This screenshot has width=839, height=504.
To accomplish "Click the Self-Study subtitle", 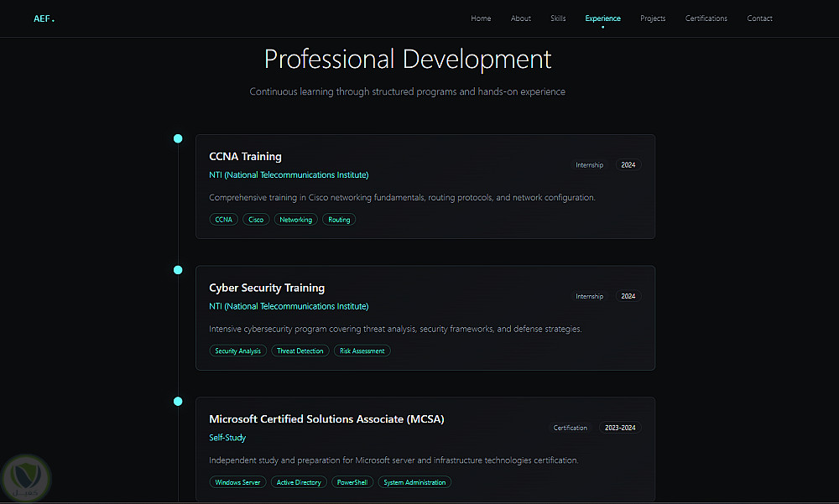I will pos(227,438).
